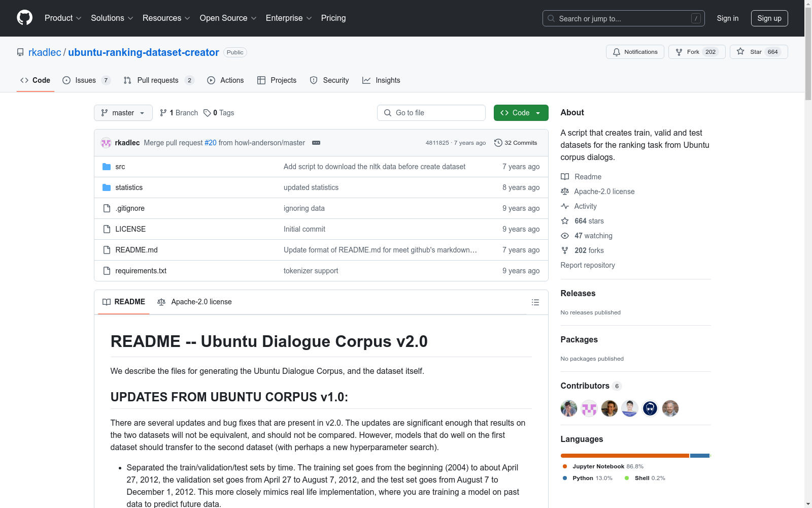Image resolution: width=812 pixels, height=508 pixels.
Task: Switch to Apache-2.0 license tab in README
Action: coord(194,302)
